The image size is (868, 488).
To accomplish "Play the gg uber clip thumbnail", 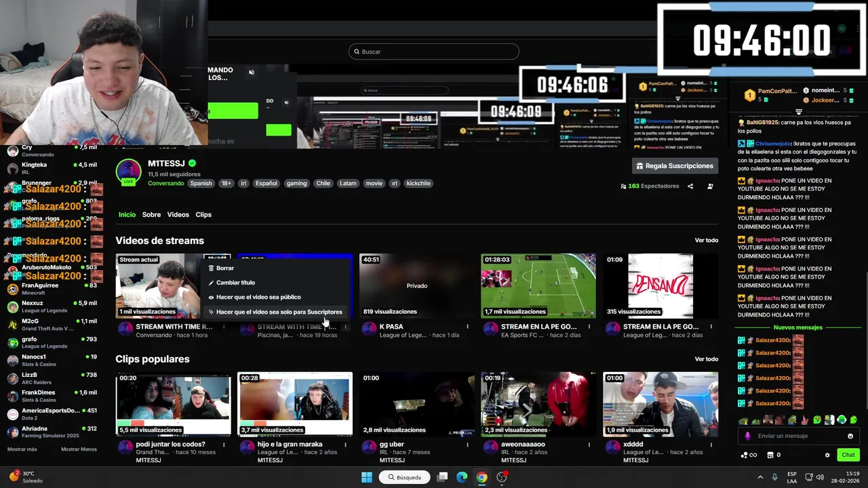I will pos(417,404).
